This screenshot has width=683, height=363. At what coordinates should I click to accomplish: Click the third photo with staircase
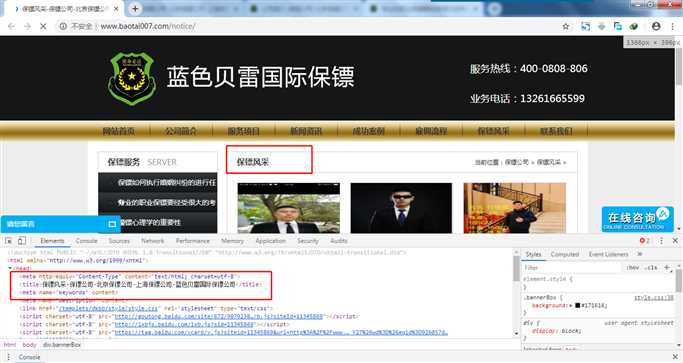[514, 208]
